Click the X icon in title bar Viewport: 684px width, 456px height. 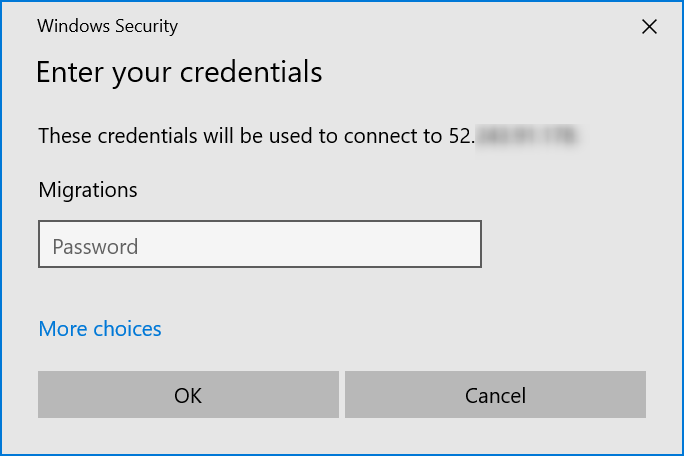point(649,27)
